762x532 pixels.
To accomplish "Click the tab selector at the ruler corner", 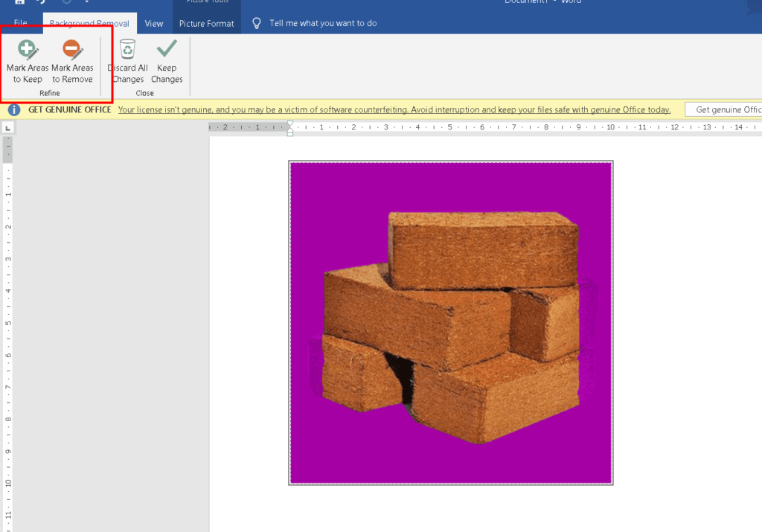I will tap(7, 128).
